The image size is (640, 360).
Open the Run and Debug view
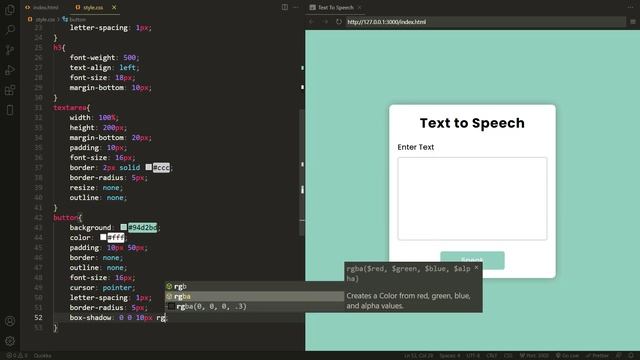[x=10, y=70]
